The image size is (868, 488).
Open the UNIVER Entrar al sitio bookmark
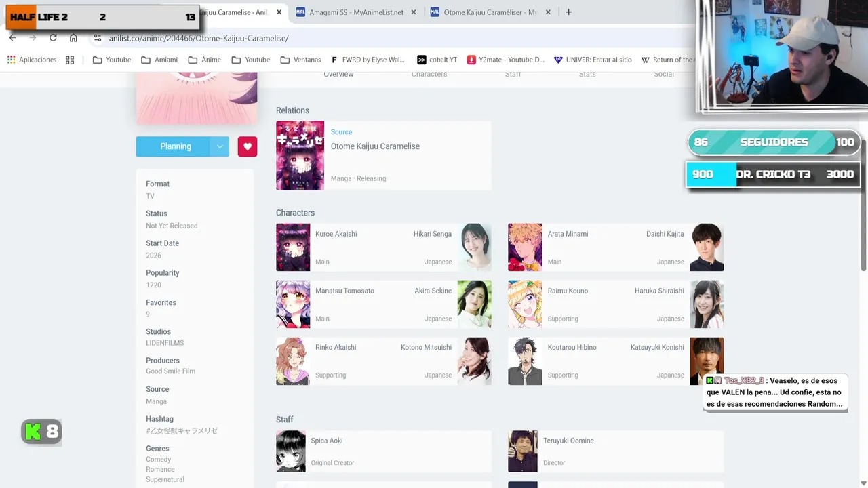[593, 60]
